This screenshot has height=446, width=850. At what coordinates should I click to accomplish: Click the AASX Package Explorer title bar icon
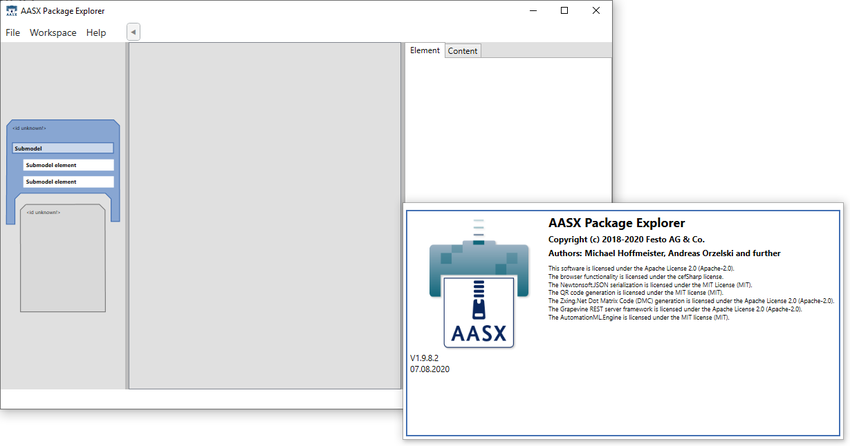pos(11,10)
